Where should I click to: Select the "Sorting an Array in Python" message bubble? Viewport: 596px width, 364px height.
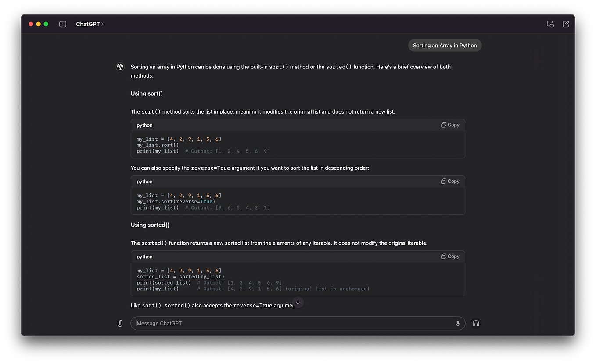pyautogui.click(x=444, y=45)
